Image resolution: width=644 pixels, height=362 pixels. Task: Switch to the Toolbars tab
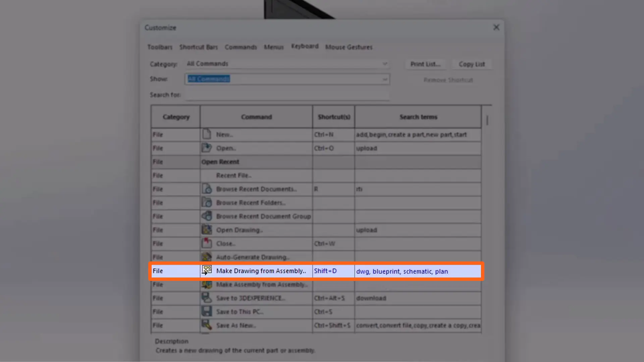pyautogui.click(x=160, y=47)
